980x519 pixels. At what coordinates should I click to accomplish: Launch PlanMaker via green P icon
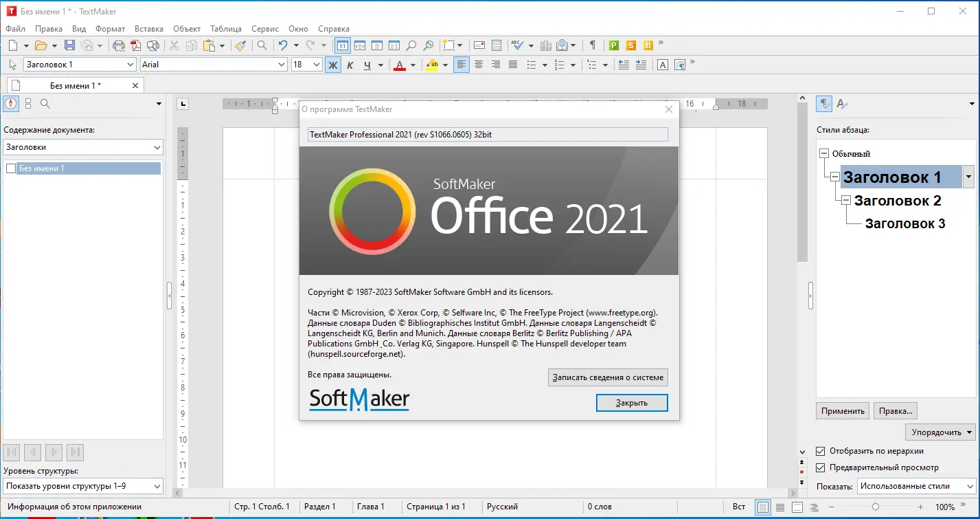tap(614, 45)
